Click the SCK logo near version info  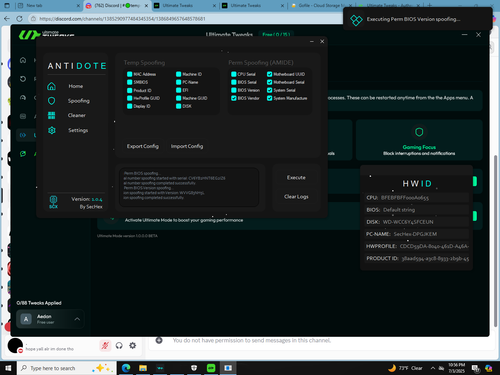(x=53, y=202)
